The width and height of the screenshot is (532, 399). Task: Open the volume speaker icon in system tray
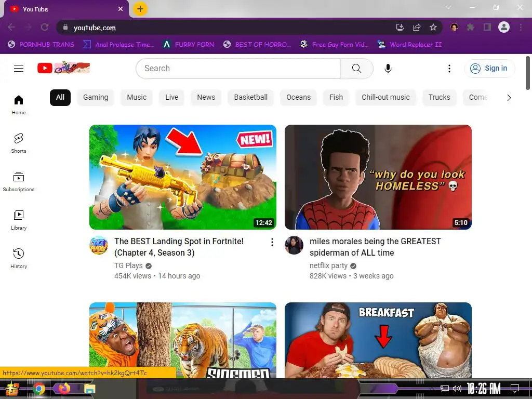click(457, 389)
